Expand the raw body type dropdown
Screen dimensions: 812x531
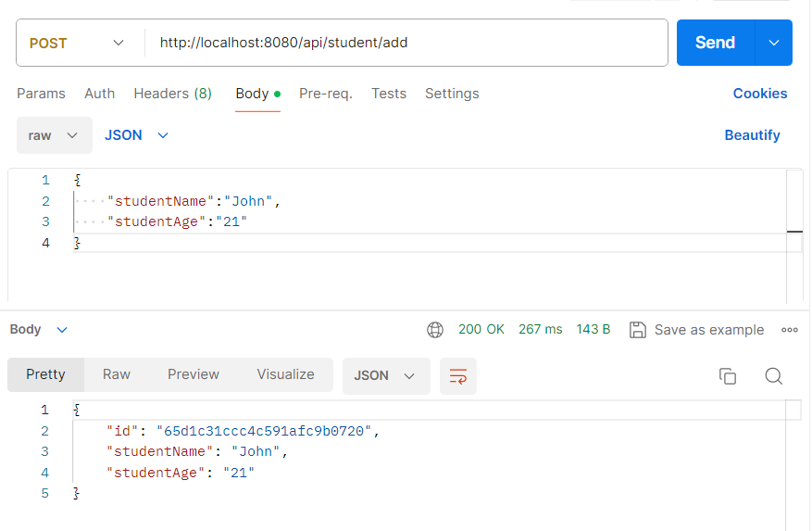click(x=54, y=135)
